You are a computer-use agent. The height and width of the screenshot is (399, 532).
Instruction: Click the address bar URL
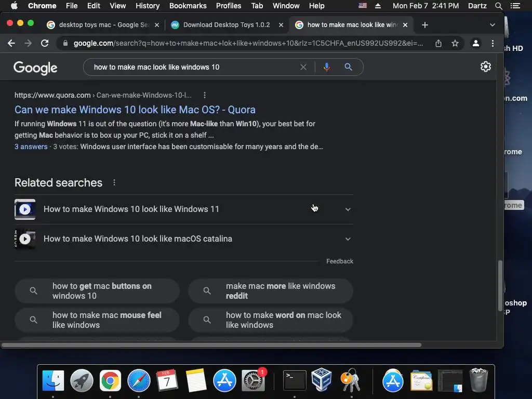(x=248, y=43)
